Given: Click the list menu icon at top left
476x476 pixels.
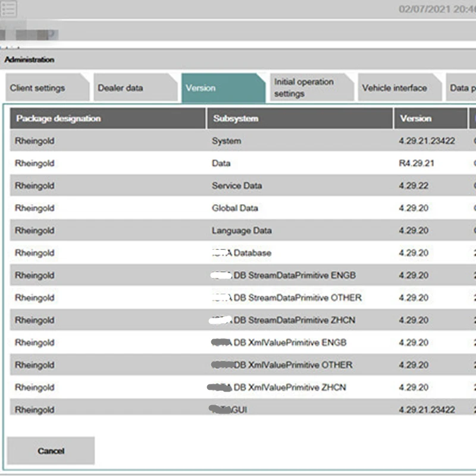Looking at the screenshot, I should pos(8,9).
